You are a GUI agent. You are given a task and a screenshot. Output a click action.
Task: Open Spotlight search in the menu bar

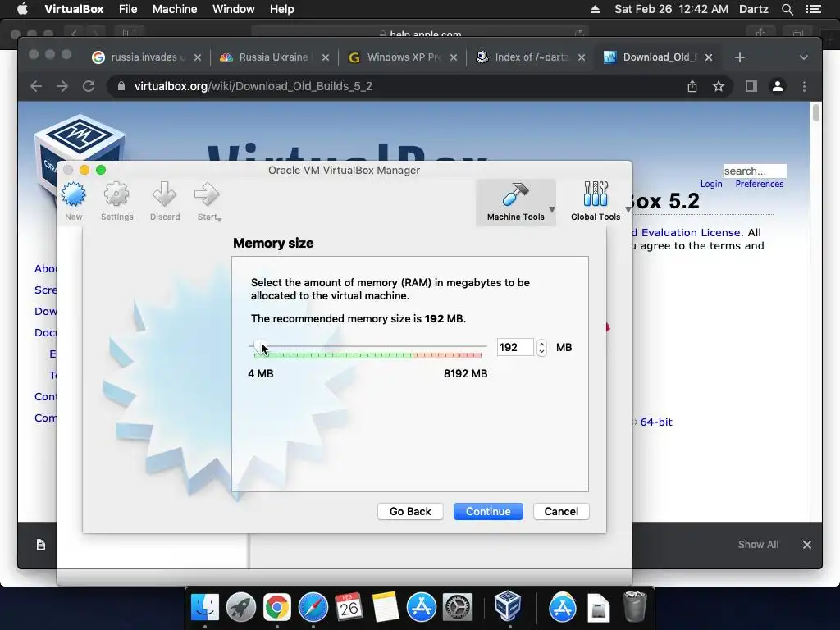click(787, 9)
